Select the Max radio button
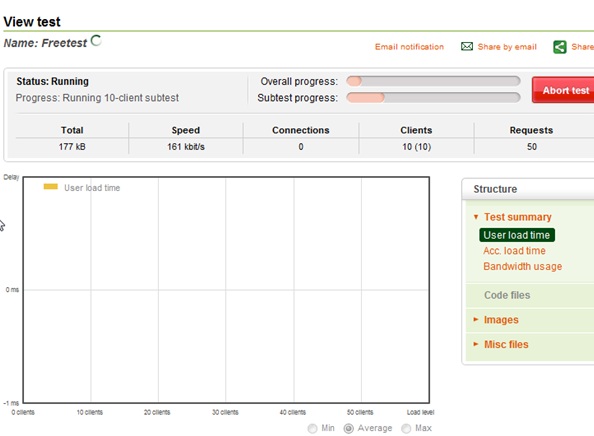 (x=406, y=428)
